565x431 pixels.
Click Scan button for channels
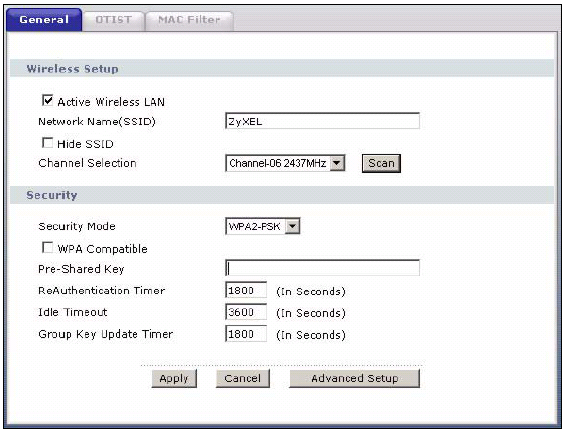[x=381, y=163]
